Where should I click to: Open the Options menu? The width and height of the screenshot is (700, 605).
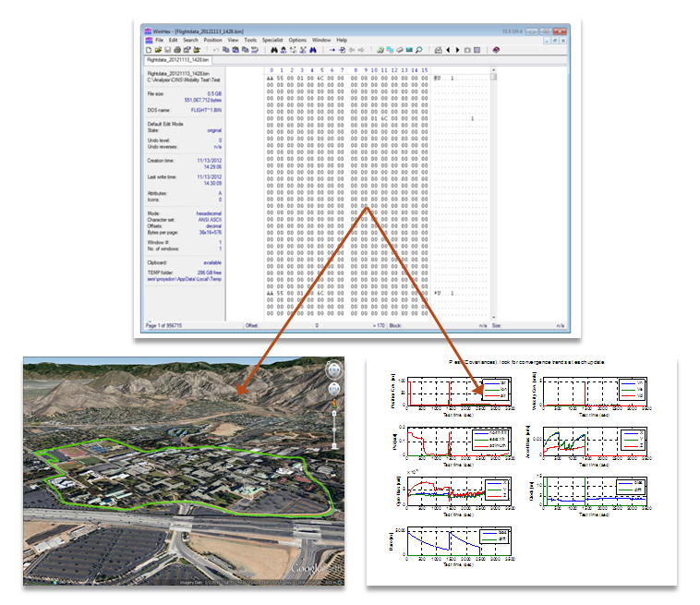click(x=297, y=41)
